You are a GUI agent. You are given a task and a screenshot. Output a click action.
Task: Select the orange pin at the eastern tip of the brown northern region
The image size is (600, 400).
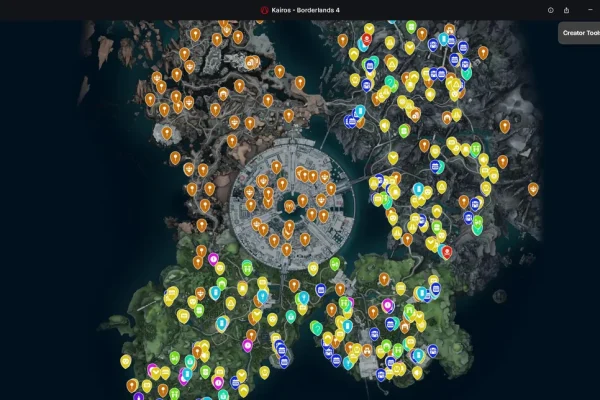pos(300,83)
